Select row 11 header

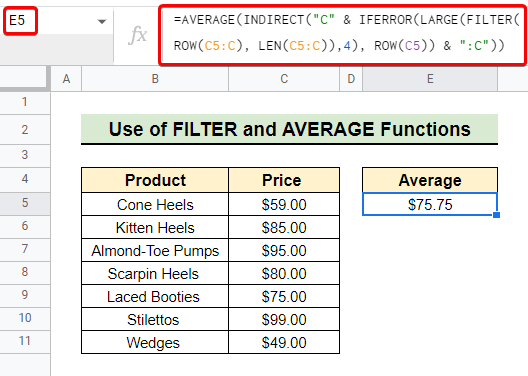(x=25, y=341)
